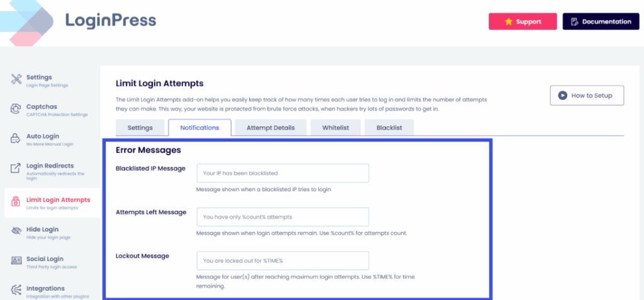Click the Hide Login crossed-eye icon

pyautogui.click(x=16, y=232)
